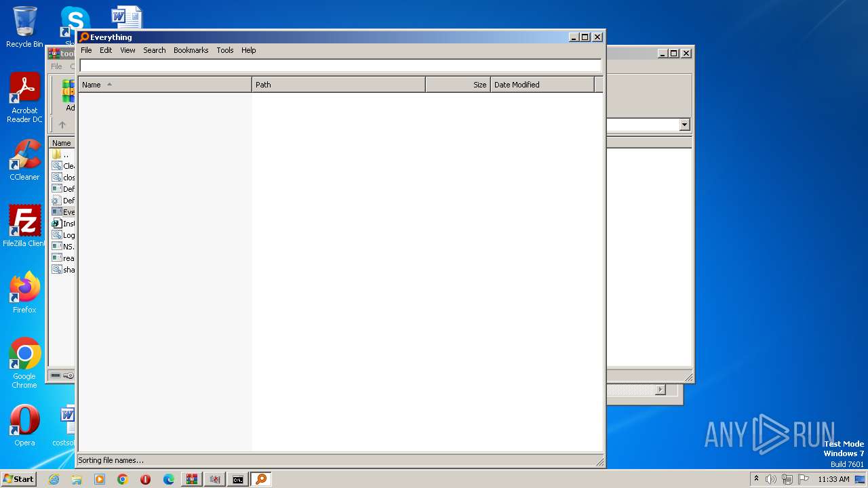868x488 pixels.
Task: Click WinRAR Name column header
Action: click(62, 143)
